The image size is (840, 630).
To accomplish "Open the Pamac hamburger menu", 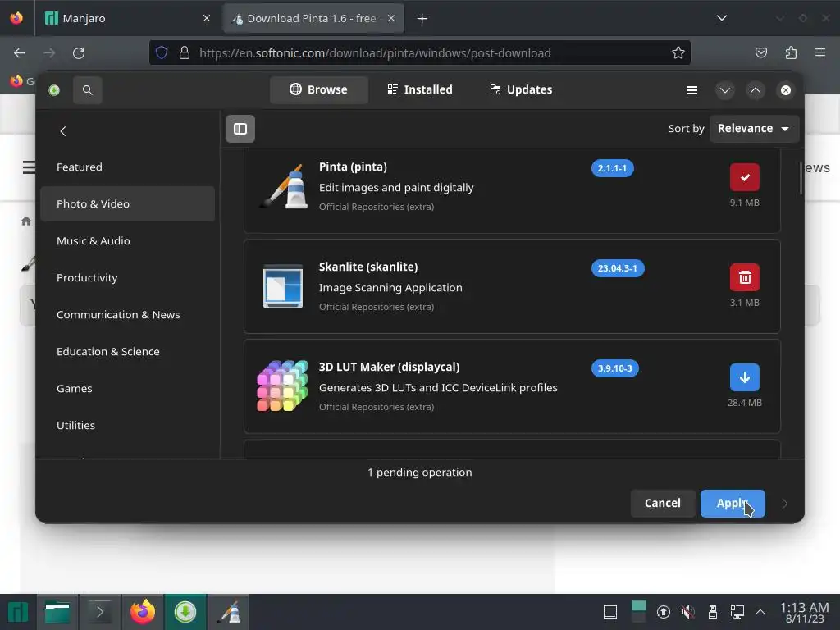I will [x=692, y=90].
